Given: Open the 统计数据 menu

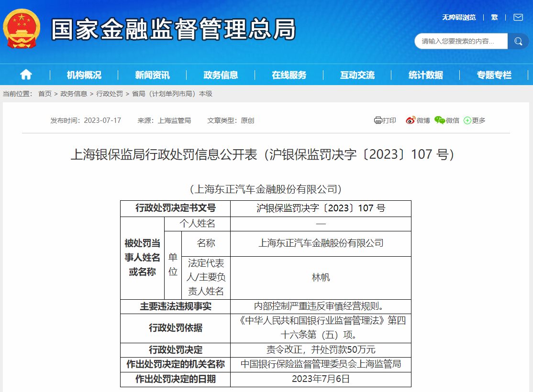Looking at the screenshot, I should click(426, 75).
